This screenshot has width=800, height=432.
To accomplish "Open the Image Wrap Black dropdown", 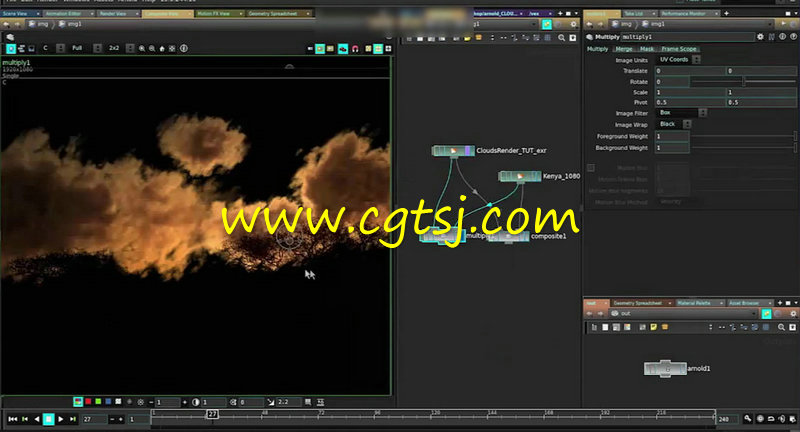I will tap(673, 124).
